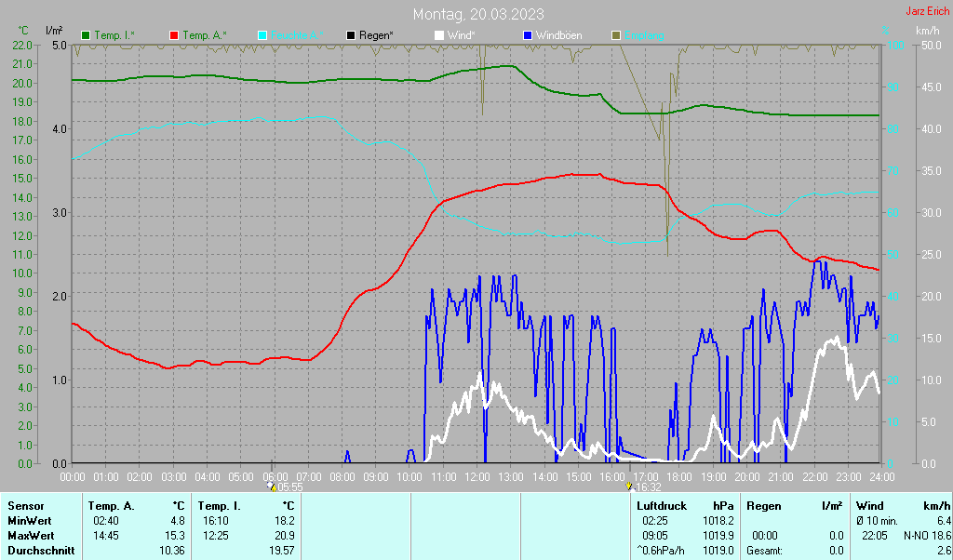Click the chart title 'Montag, 20.03.2023'
Viewport: 953px width, 560px height.
(x=478, y=14)
